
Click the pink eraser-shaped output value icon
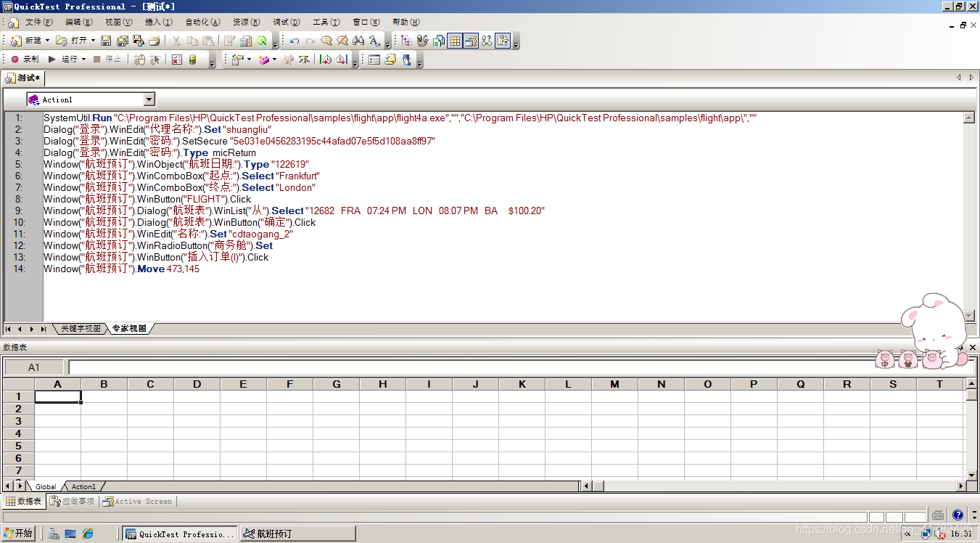[263, 60]
